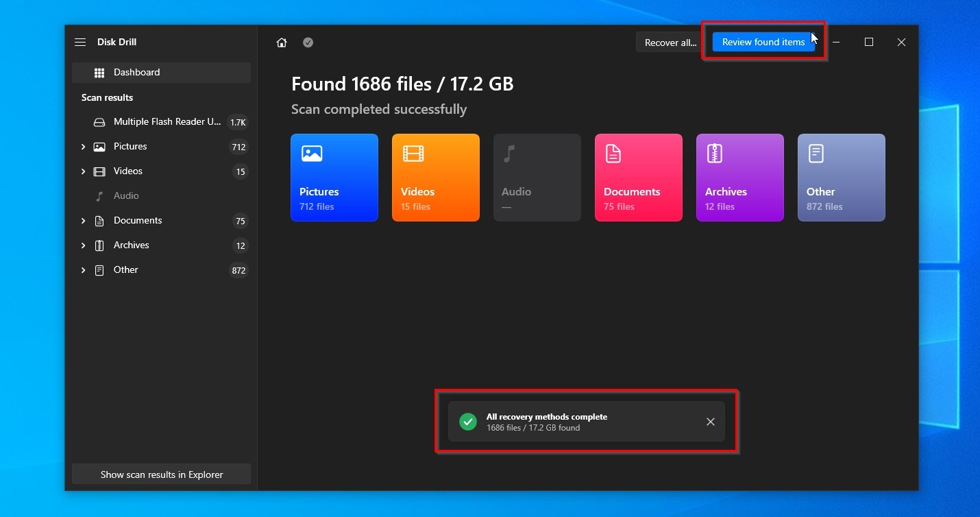This screenshot has width=980, height=517.
Task: Click Show scan results in Explorer
Action: click(x=161, y=474)
